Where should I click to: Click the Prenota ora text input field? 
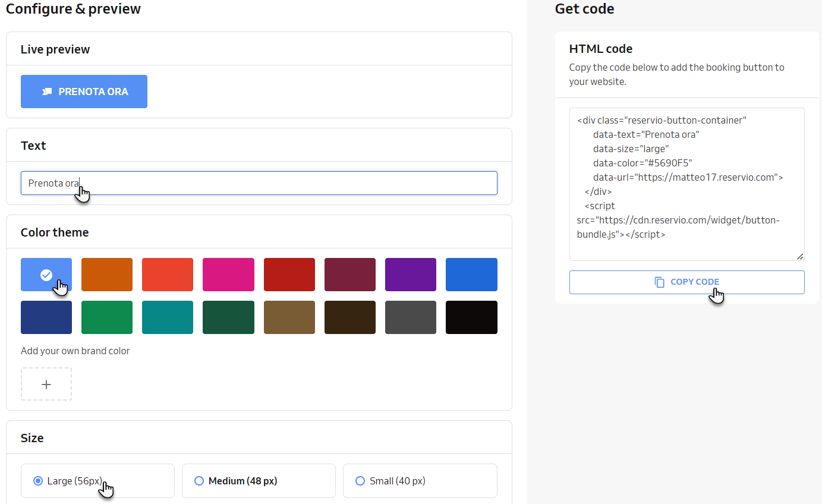[x=259, y=183]
